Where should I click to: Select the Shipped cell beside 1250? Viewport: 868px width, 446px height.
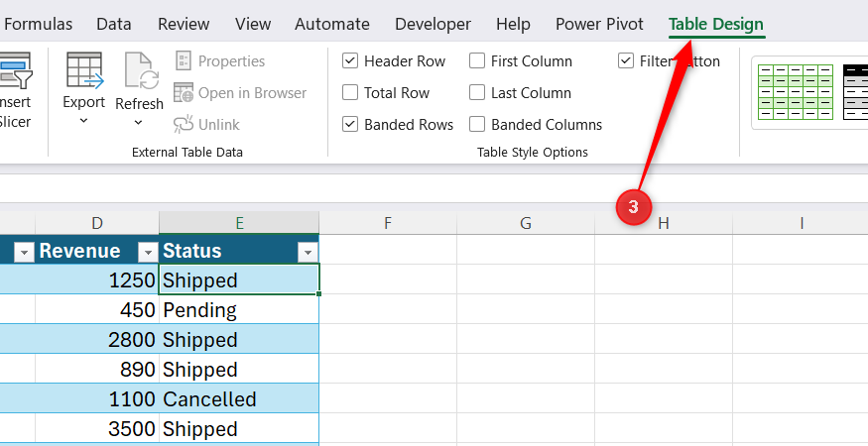tap(239, 279)
